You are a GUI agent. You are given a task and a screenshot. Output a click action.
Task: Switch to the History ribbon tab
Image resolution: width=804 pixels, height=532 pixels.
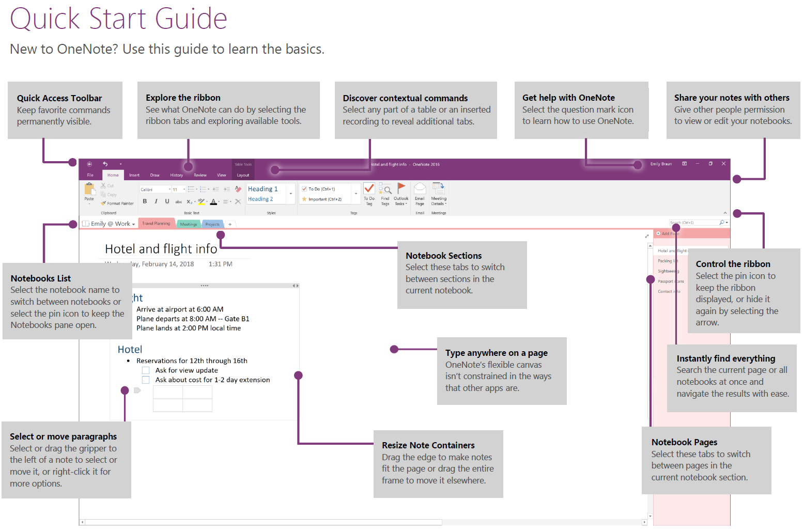(177, 175)
